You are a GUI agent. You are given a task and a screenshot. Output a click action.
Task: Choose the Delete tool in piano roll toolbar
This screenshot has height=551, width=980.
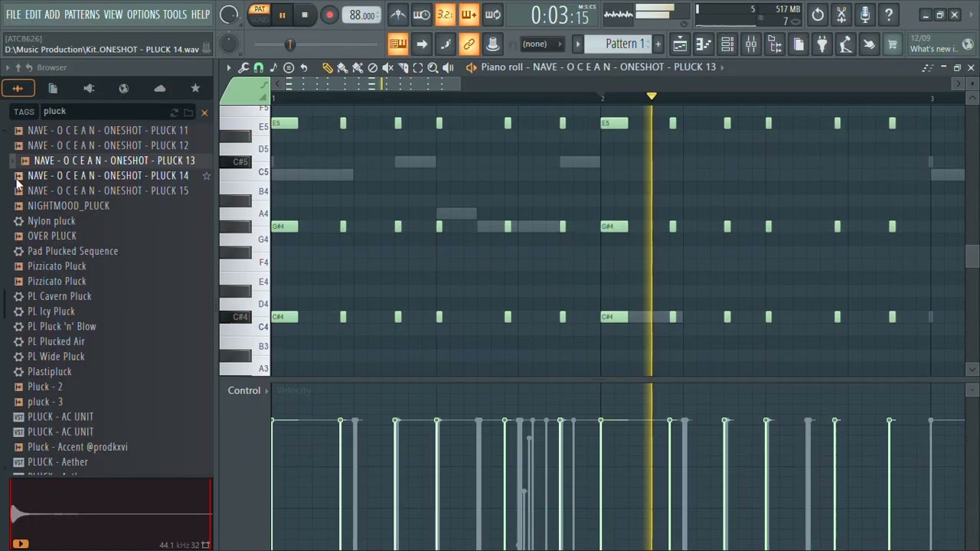click(373, 67)
